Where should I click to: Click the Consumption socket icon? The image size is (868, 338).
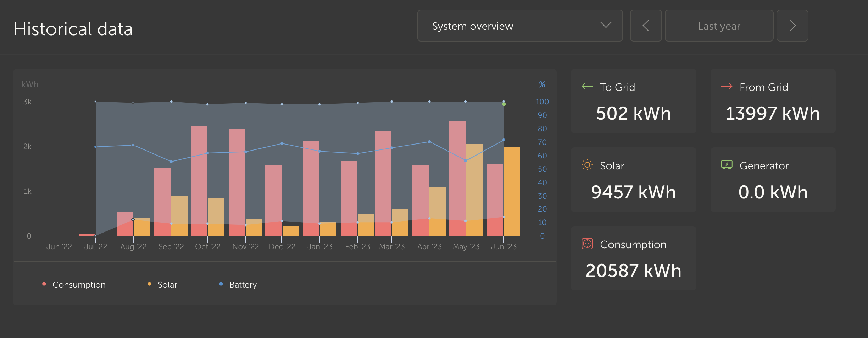(587, 244)
